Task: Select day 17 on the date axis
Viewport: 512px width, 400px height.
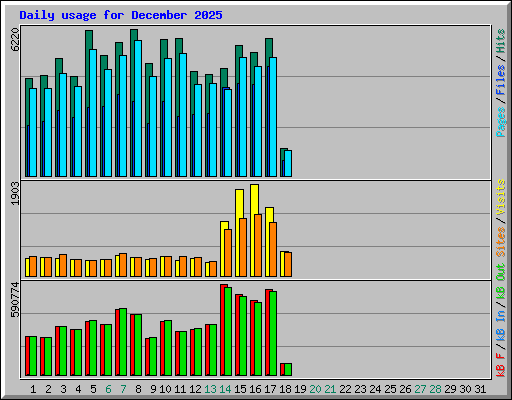Action: click(270, 389)
